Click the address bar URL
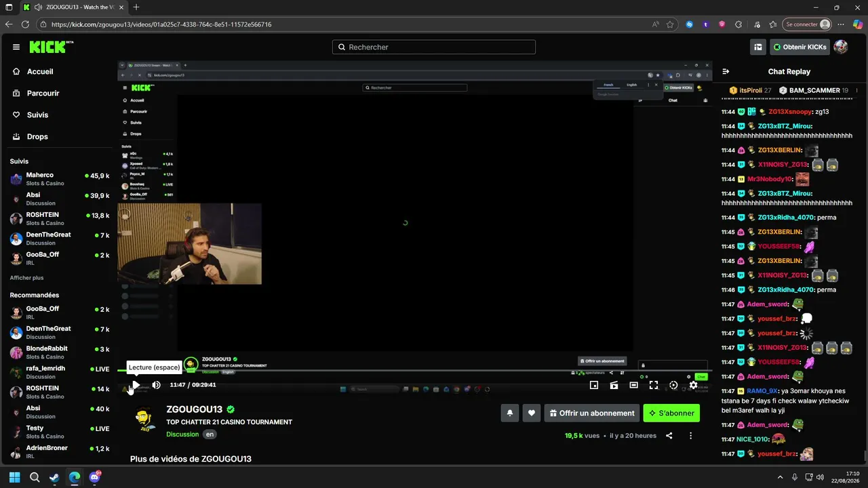 161,24
